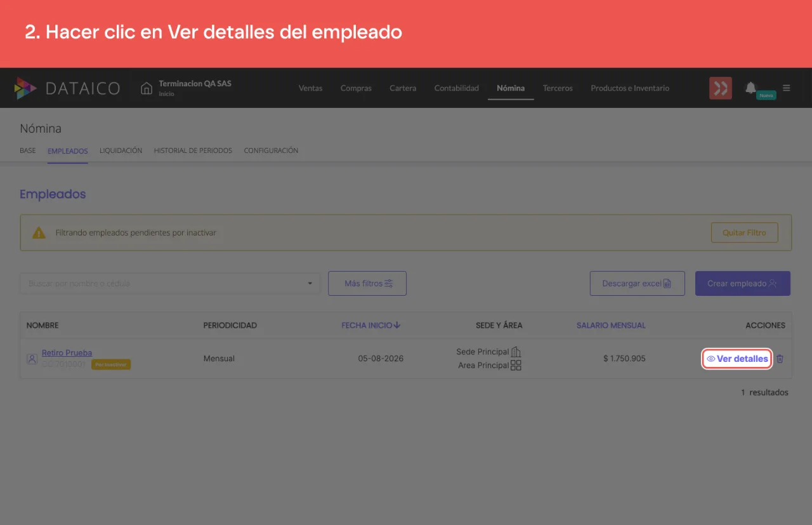Open the Cartera menu
The width and height of the screenshot is (812, 525).
[403, 88]
